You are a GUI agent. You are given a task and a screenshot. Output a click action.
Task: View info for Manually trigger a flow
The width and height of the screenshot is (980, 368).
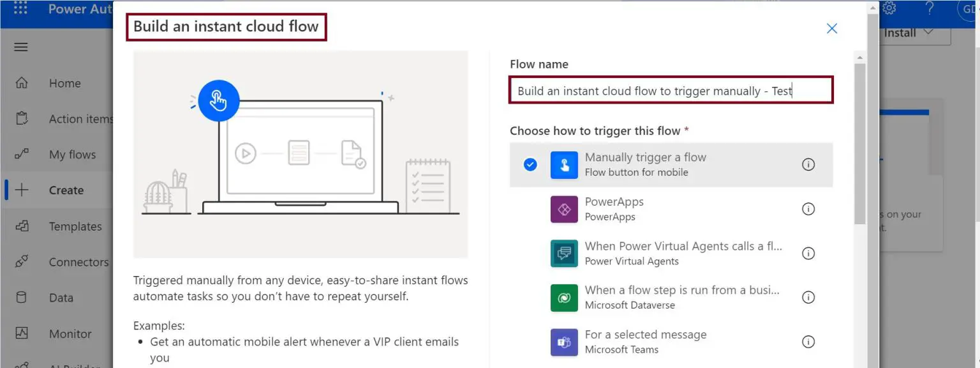click(x=808, y=164)
